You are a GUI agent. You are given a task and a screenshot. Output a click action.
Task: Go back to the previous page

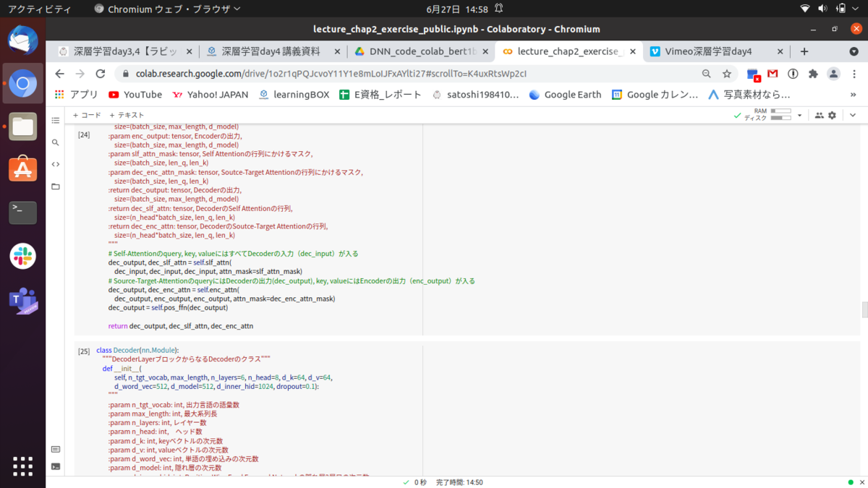point(60,74)
